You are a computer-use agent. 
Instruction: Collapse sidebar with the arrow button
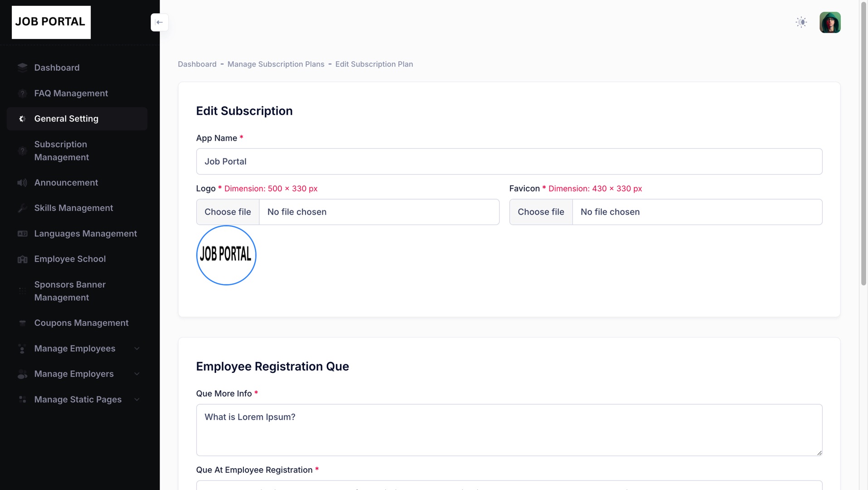160,22
